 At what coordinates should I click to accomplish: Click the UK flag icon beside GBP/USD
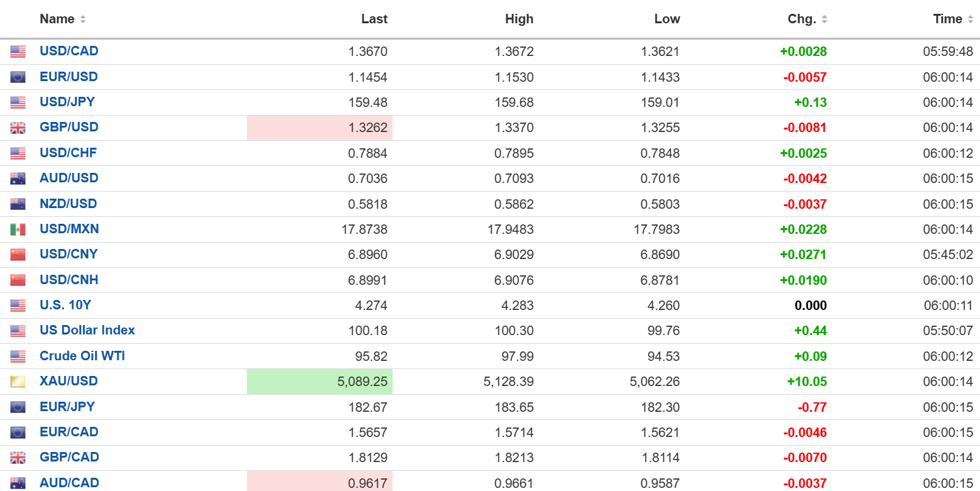pos(18,128)
